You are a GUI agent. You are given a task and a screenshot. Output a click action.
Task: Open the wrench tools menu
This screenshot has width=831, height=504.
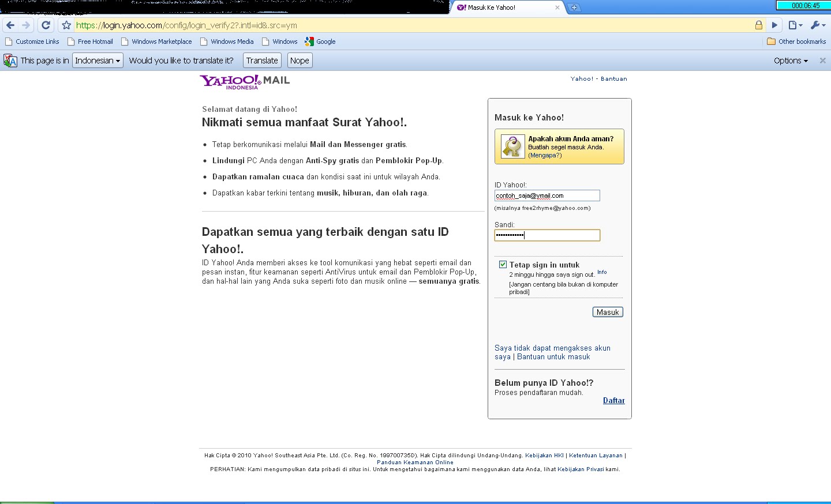click(x=818, y=25)
